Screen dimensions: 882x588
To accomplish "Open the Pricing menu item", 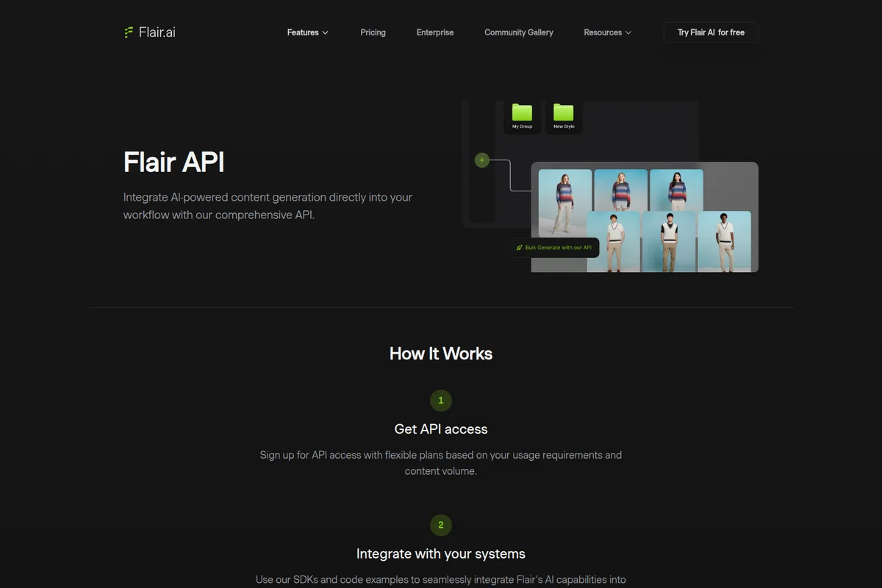I will click(x=373, y=32).
